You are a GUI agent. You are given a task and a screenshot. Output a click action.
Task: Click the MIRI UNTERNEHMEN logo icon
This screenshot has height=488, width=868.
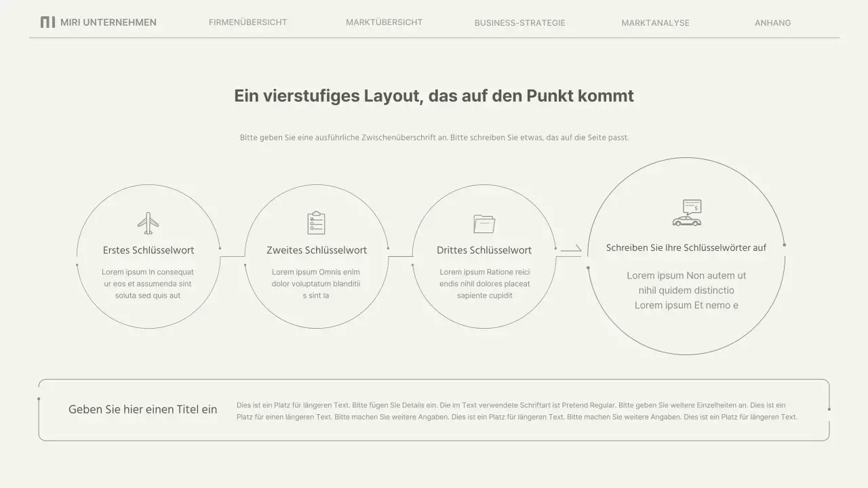coord(47,22)
